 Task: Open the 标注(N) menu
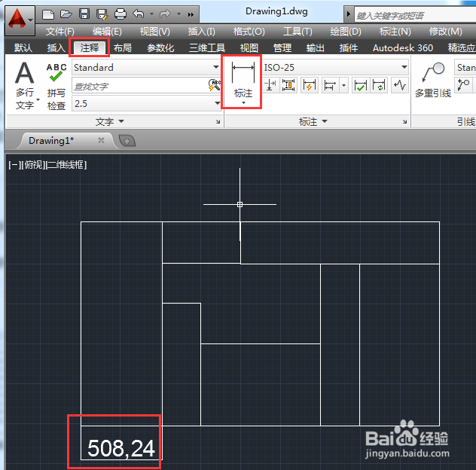coord(395,32)
